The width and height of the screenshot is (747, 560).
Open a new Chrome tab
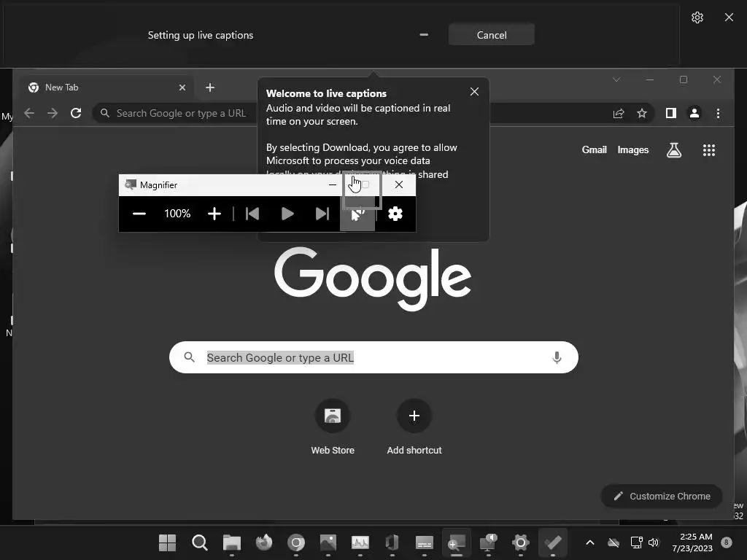[210, 87]
